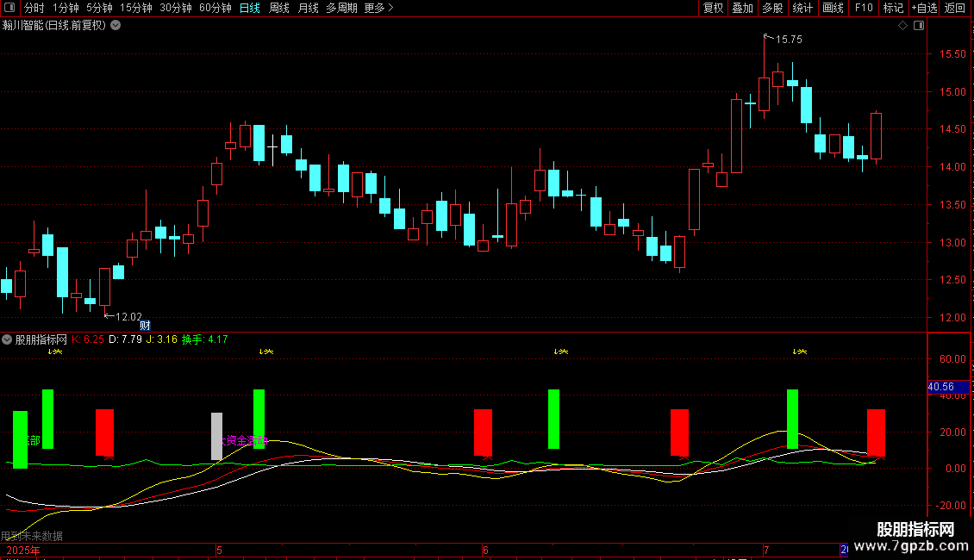
Task: Select the 5分钟 period tab
Action: 99,8
